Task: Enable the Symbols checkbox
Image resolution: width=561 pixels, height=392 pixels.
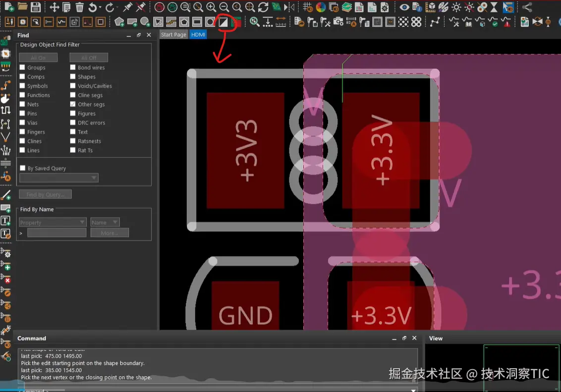Action: [22, 86]
